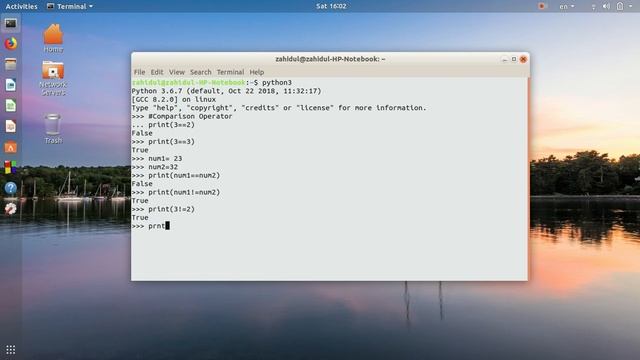Open Ubuntu Software from the dock
640x360 pixels.
11,147
